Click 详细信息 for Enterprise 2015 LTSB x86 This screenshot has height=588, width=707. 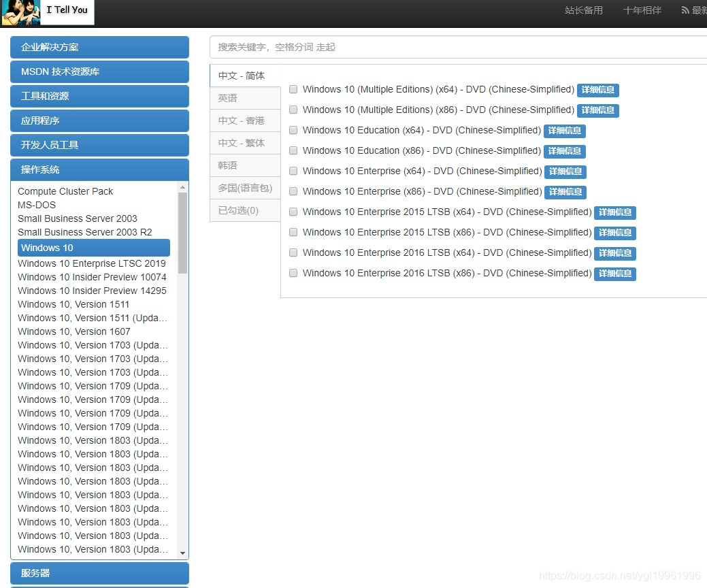tap(614, 233)
